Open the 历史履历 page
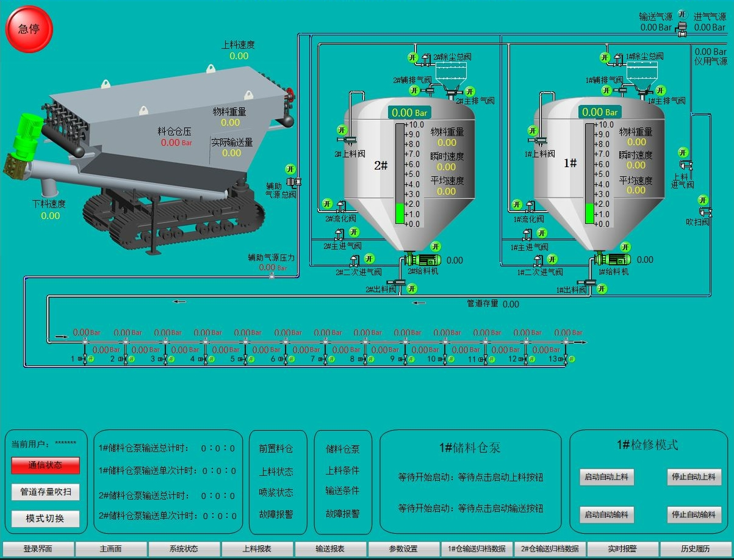734x560 pixels. point(695,548)
